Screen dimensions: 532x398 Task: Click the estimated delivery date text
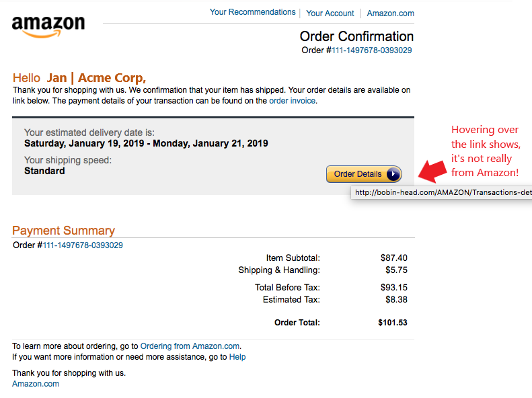(x=146, y=143)
